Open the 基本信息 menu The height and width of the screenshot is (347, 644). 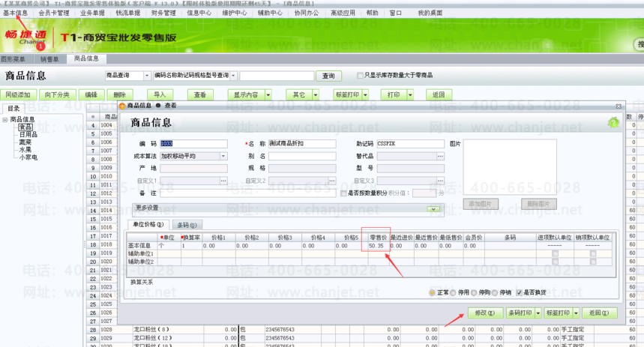coord(15,13)
